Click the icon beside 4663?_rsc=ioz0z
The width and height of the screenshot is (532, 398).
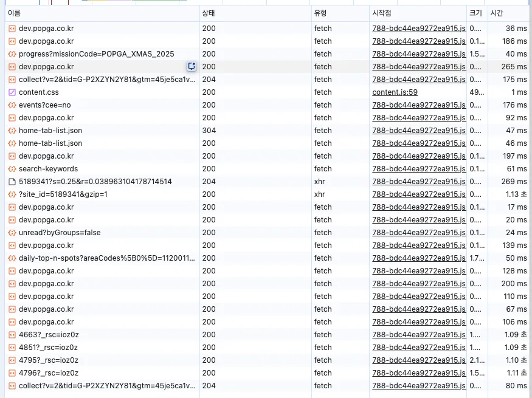click(x=12, y=335)
